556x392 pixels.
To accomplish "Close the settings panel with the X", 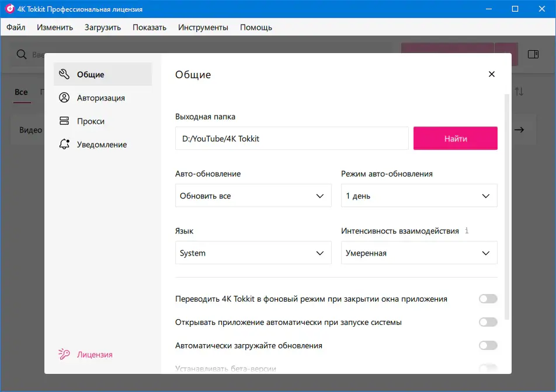I will point(491,74).
